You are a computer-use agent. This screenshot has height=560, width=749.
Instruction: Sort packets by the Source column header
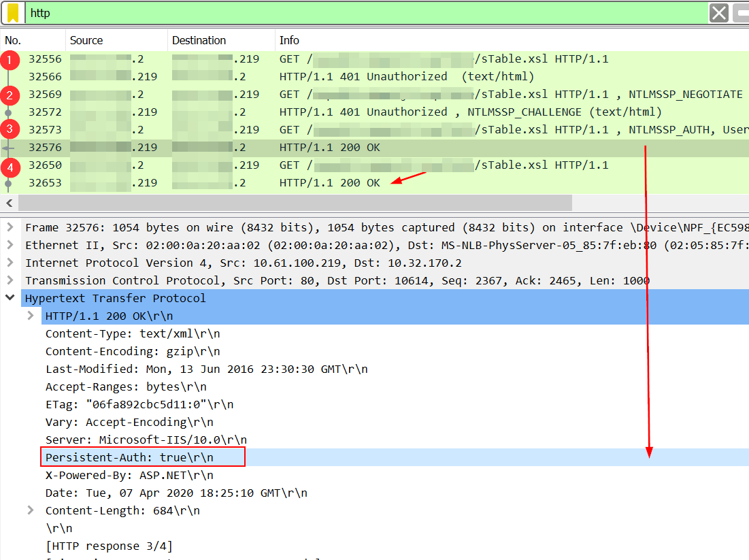(86, 41)
